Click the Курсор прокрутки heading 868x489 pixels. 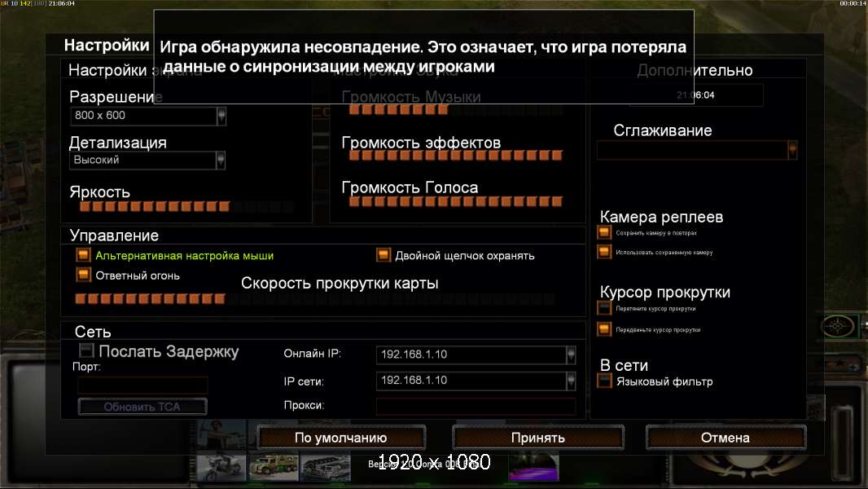pyautogui.click(x=664, y=292)
